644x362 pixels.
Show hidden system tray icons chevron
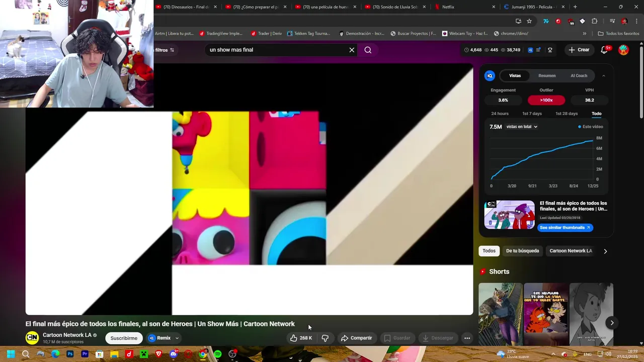point(553,354)
